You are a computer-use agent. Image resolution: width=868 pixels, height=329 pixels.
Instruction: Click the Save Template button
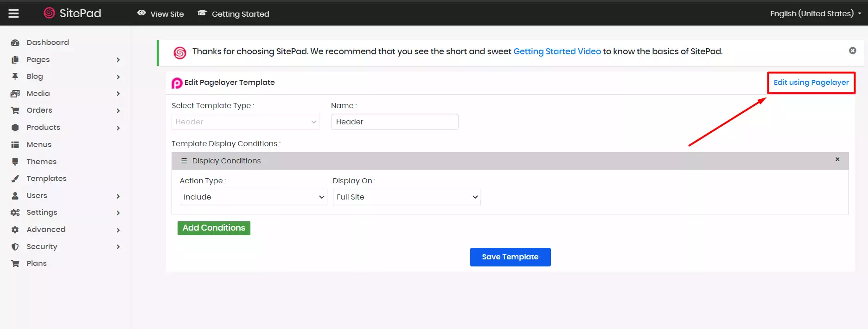point(510,257)
